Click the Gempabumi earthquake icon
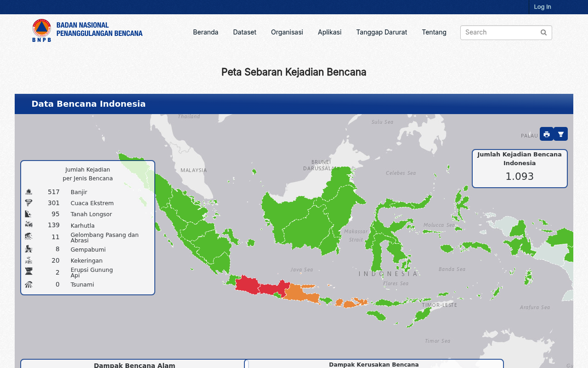Viewport: 588px width, 368px height. [28, 249]
